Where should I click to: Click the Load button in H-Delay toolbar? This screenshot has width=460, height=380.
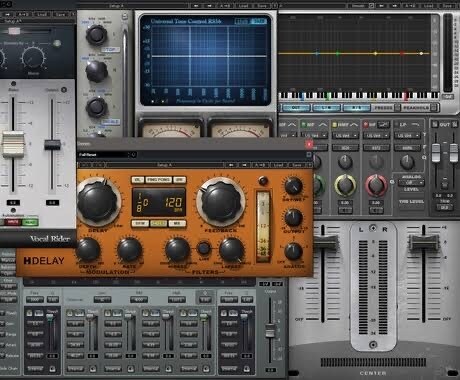(278, 165)
